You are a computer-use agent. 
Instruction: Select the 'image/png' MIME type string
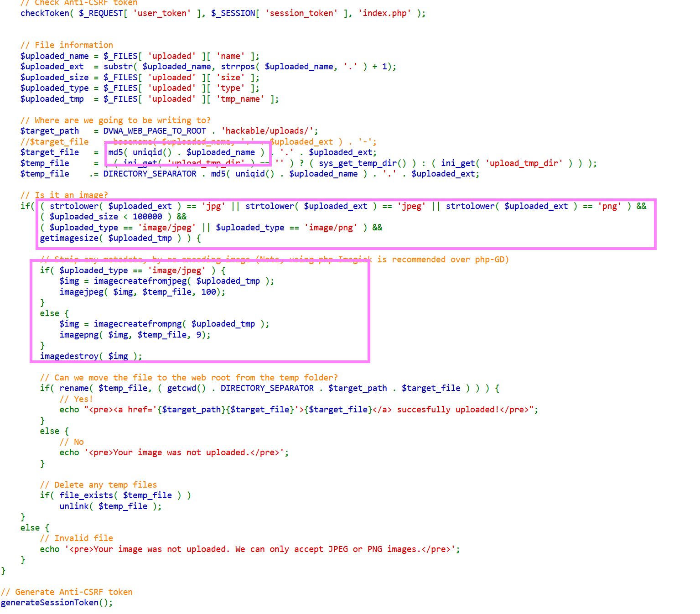331,228
